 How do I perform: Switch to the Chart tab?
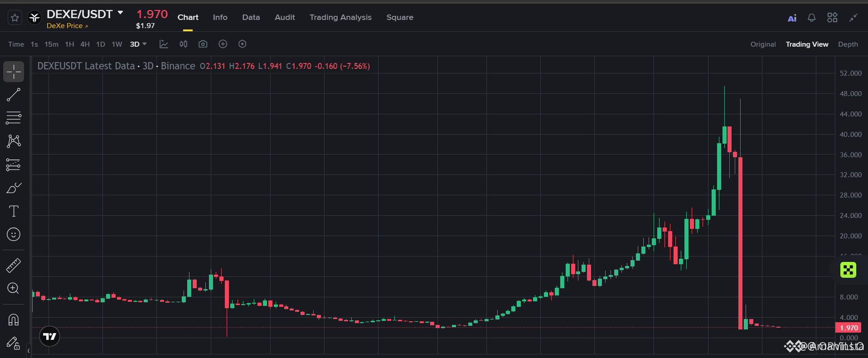(188, 17)
